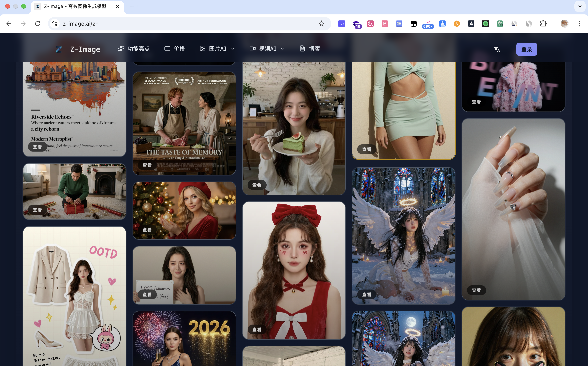Click the Z-Image logo icon
This screenshot has height=366, width=588.
click(59, 49)
